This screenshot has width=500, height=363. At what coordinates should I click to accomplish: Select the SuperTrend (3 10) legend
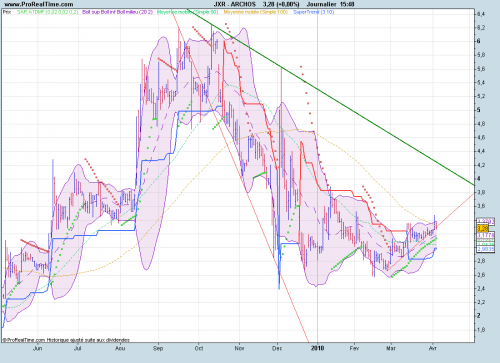pyautogui.click(x=314, y=12)
